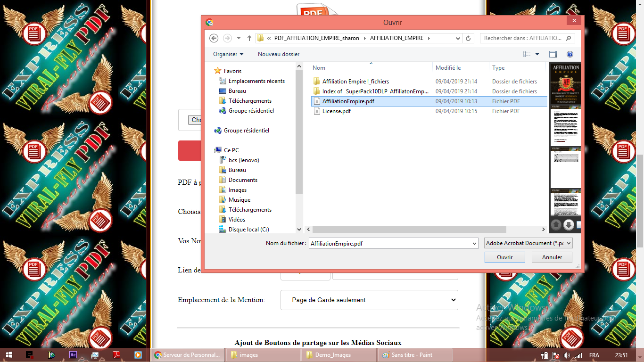Open Adobe Acrobat from the taskbar
Image resolution: width=644 pixels, height=362 pixels.
pos(117,355)
